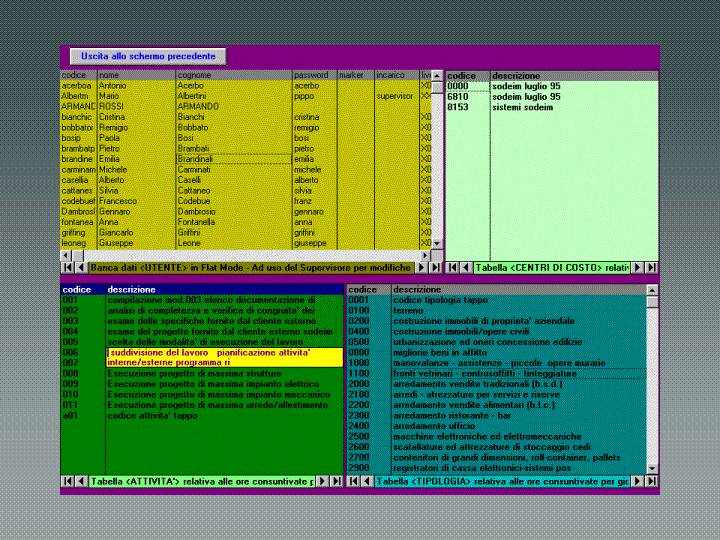The width and height of the screenshot is (720, 540).
Task: Jump to first record in CENTRI DI COSTO
Action: point(452,268)
